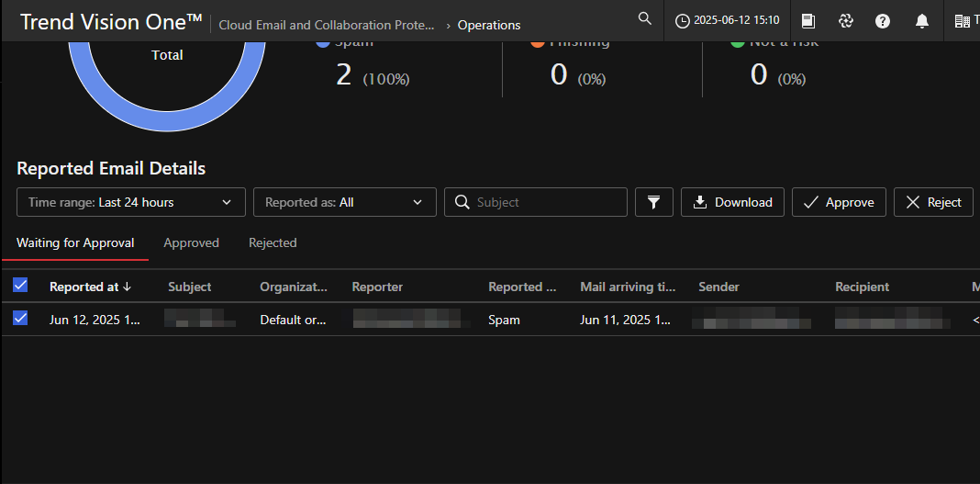Switch to the Rejected tab

click(x=273, y=242)
